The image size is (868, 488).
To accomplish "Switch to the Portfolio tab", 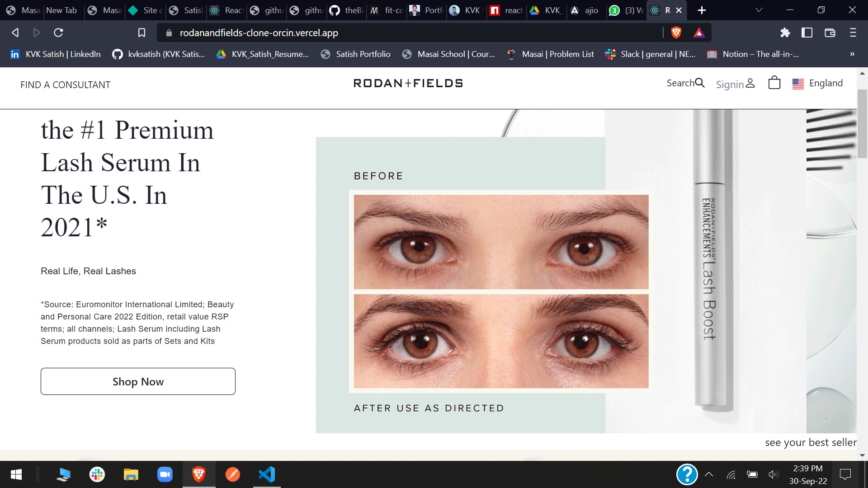I will tap(426, 10).
